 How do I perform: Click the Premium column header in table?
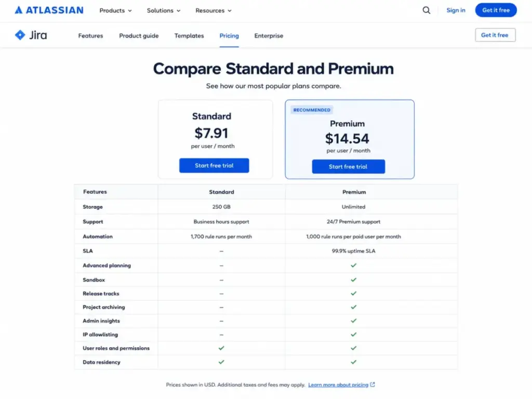(354, 192)
